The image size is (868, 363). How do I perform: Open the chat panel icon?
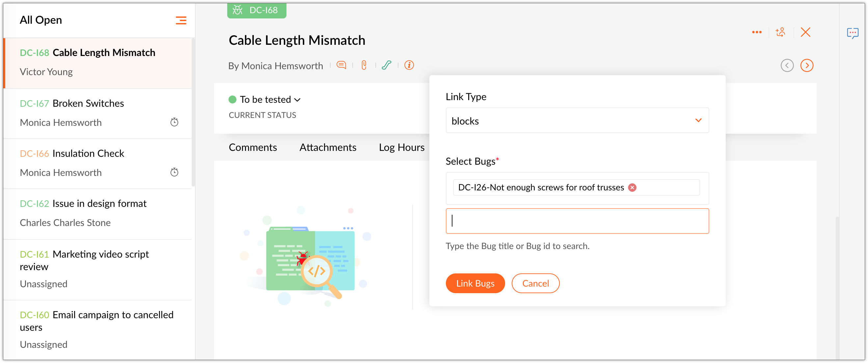pos(853,33)
